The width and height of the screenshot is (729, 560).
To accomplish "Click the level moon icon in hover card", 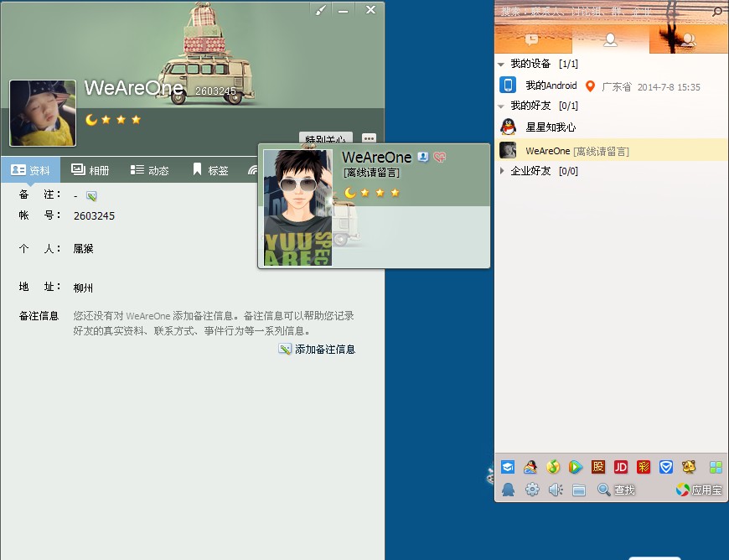I will pyautogui.click(x=350, y=193).
